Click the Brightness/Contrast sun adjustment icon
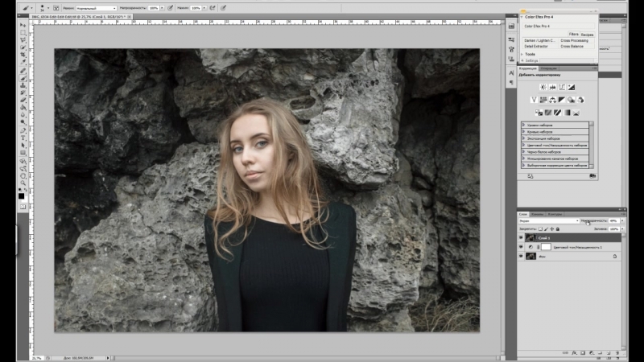 (x=543, y=87)
